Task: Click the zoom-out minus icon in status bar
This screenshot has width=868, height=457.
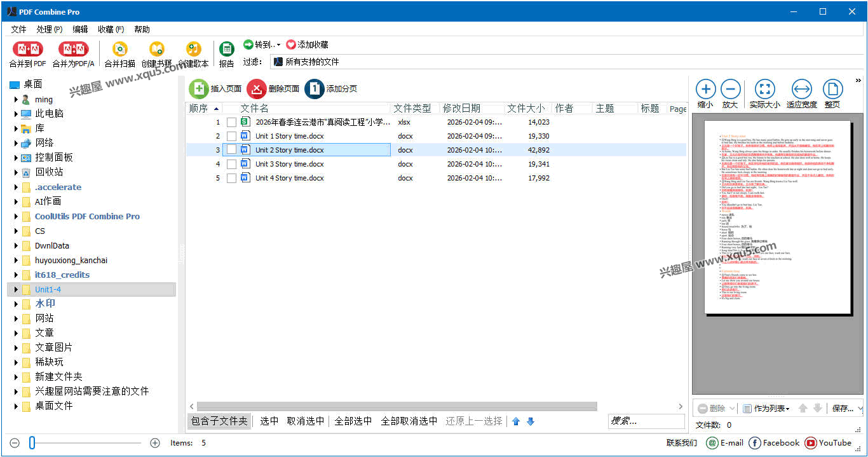Action: pos(15,443)
